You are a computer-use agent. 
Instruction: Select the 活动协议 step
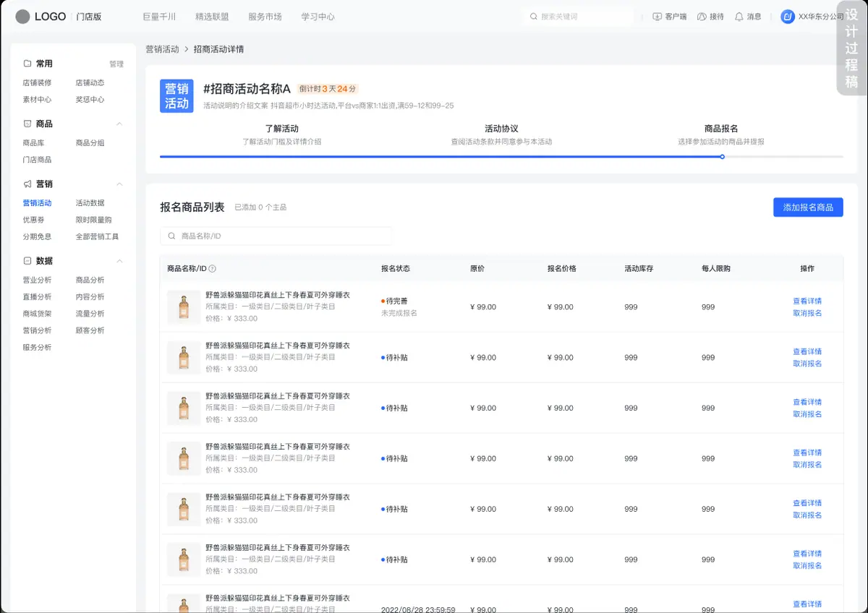[x=501, y=129]
